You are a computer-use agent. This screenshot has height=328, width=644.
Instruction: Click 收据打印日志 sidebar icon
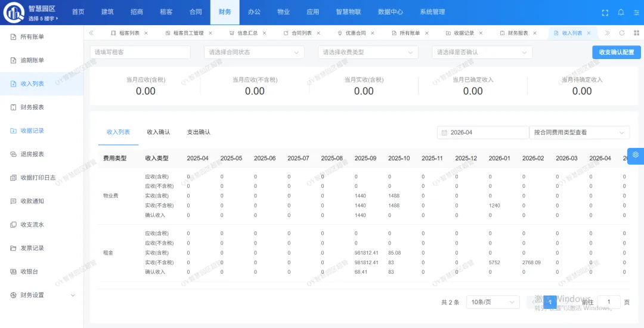point(13,178)
